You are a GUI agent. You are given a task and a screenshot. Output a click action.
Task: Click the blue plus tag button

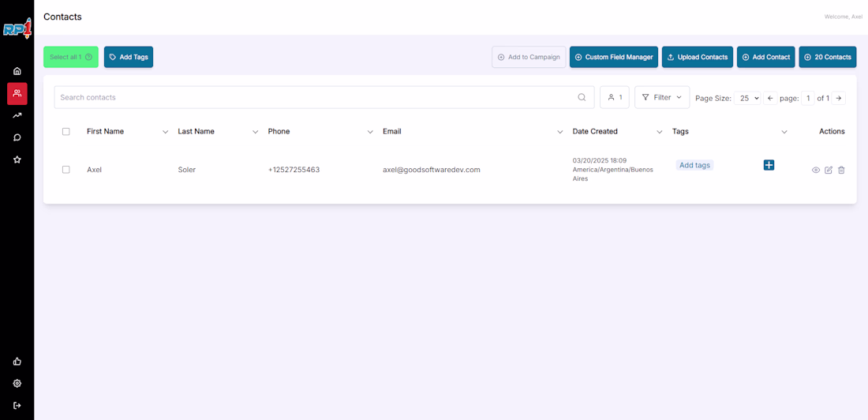click(x=769, y=165)
